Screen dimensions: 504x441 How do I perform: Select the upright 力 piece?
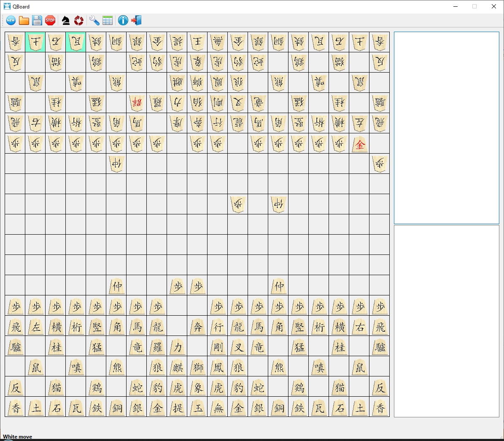click(177, 346)
